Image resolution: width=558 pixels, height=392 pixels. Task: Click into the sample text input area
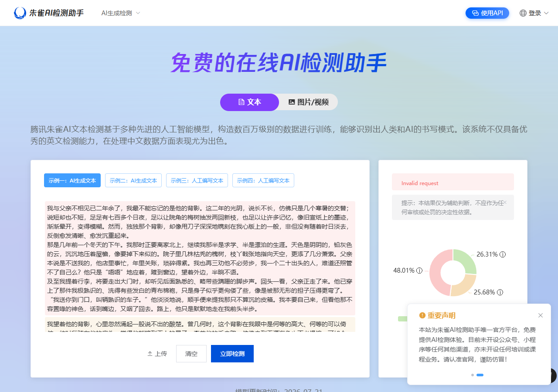click(200, 267)
